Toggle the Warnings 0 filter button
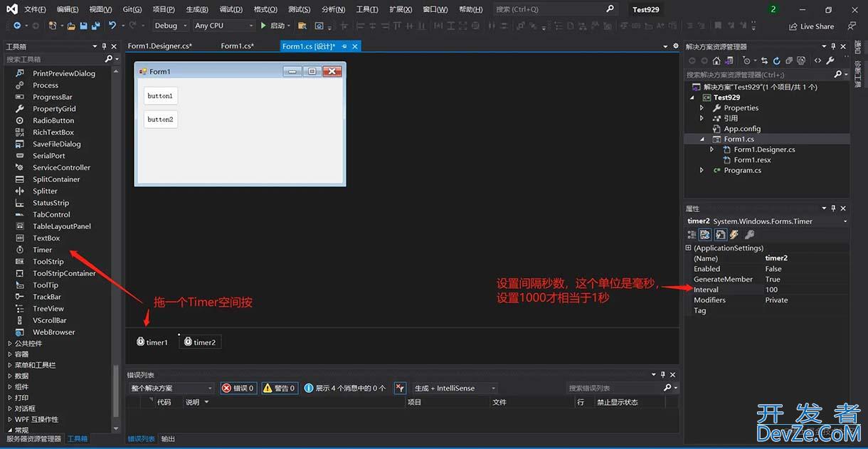868x449 pixels. point(279,388)
